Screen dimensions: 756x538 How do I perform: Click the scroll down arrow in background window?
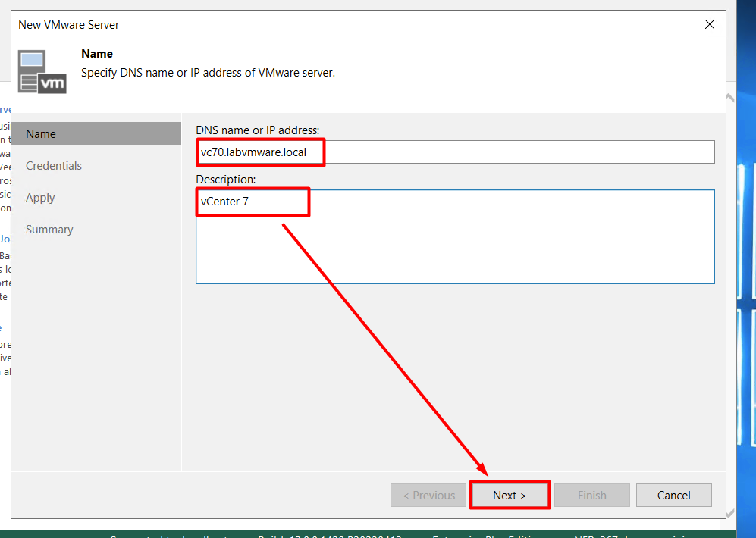(x=730, y=514)
